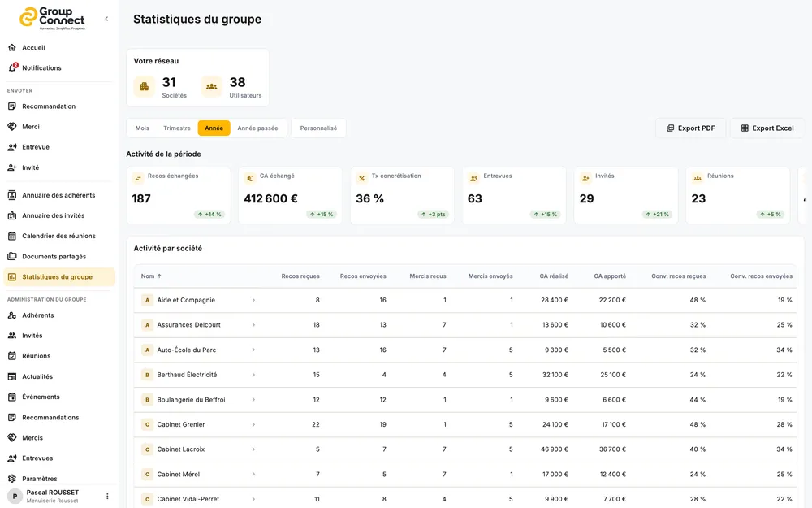
Task: Click the Entrevue icon under Envoyer
Action: [x=12, y=147]
